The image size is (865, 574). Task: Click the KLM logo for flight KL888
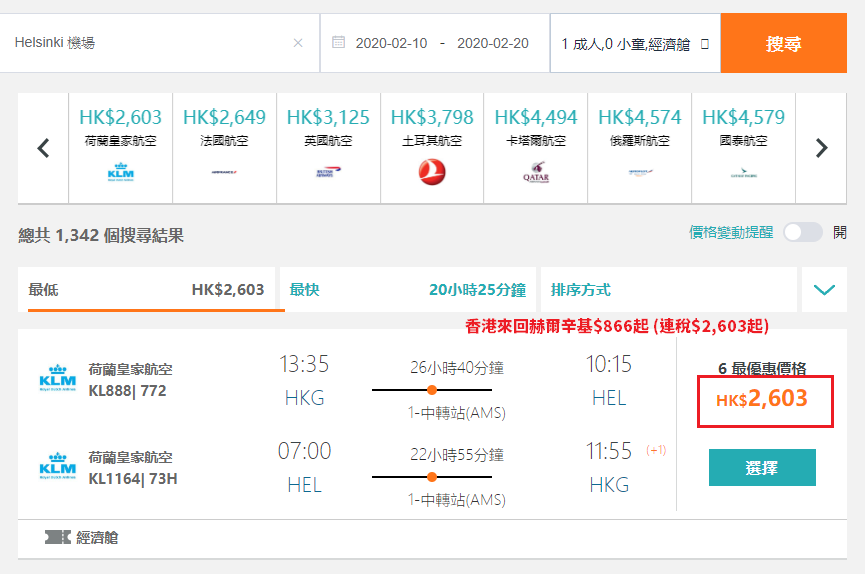click(57, 379)
